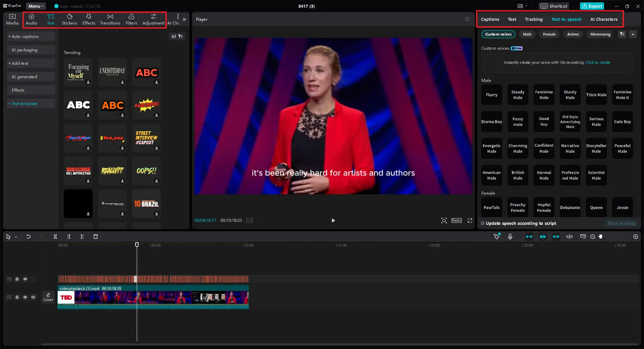The height and width of the screenshot is (349, 644).
Task: Delete left of playhead tool
Action: 69,237
